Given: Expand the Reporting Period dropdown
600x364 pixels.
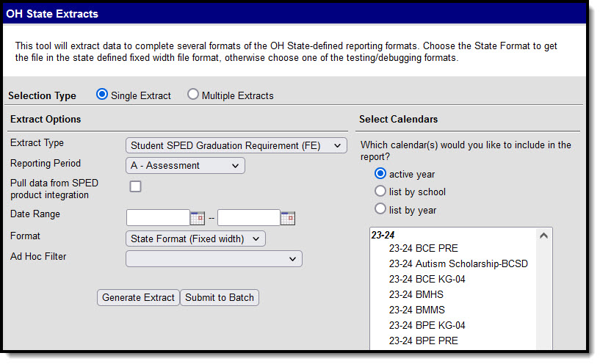Looking at the screenshot, I should pos(185,166).
